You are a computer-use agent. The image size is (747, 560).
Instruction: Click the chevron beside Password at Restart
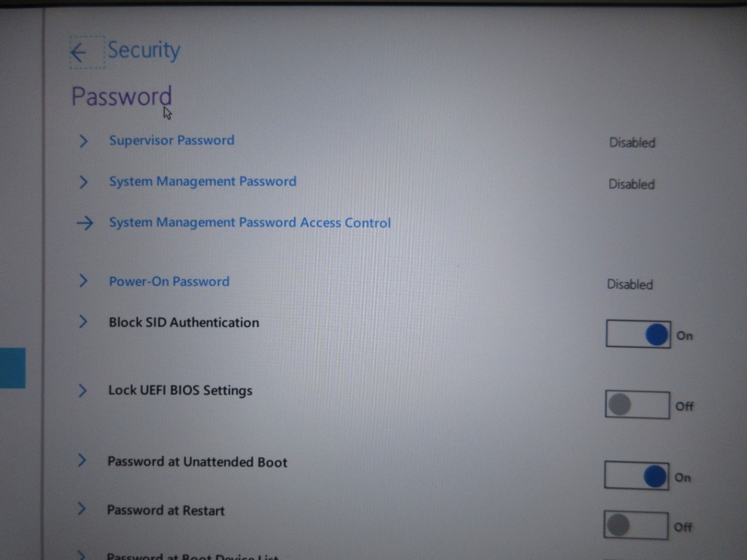(x=82, y=509)
